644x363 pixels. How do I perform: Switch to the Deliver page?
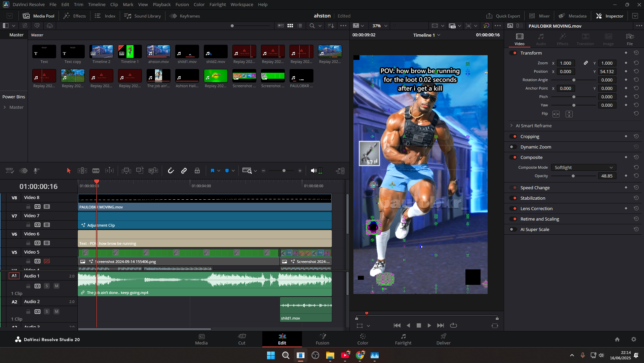(x=443, y=339)
